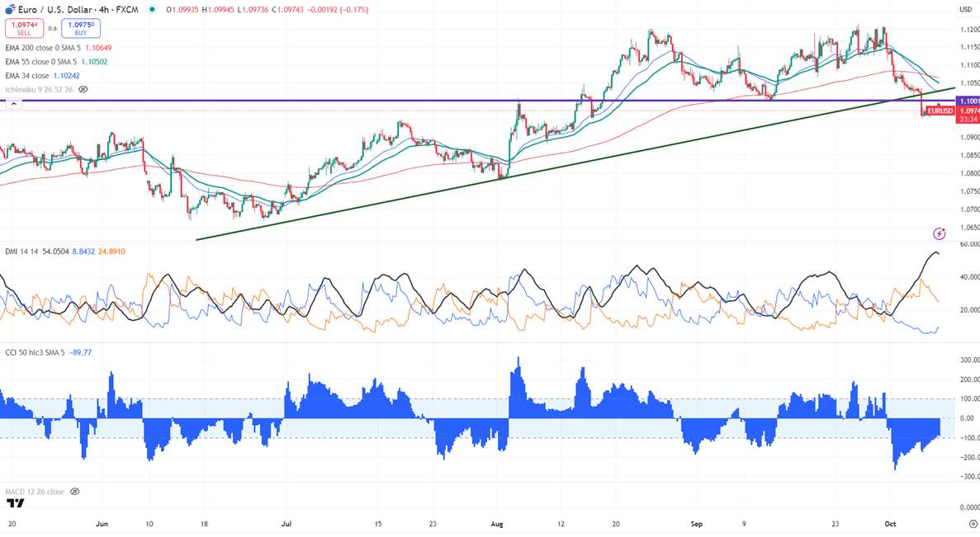Click the green market status dot
The height and width of the screenshot is (537, 980).
153,9
